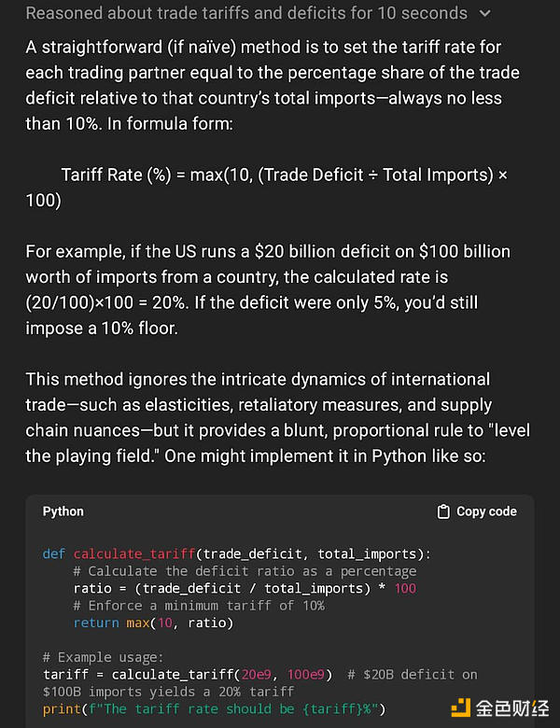
Task: Click the print statement code line
Action: coord(214,708)
